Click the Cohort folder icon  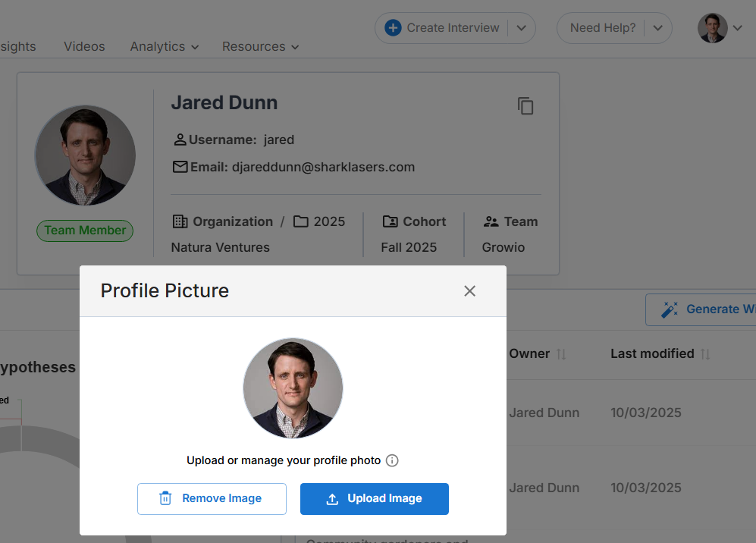391,221
